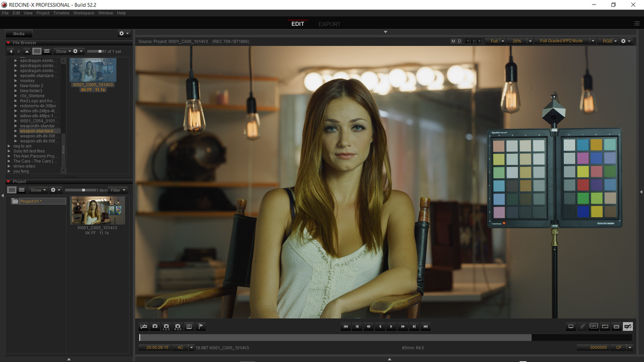Go to the previous marker or clip start
The height and width of the screenshot is (362, 644).
tap(357, 327)
